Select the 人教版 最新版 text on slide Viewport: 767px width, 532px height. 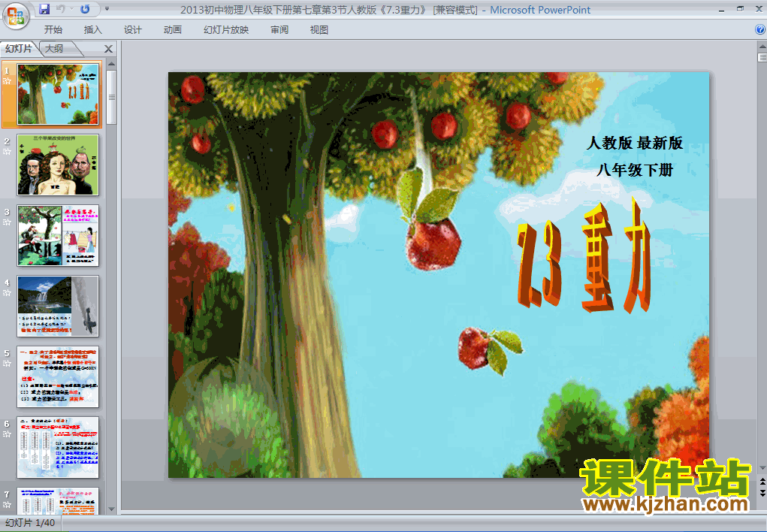635,143
